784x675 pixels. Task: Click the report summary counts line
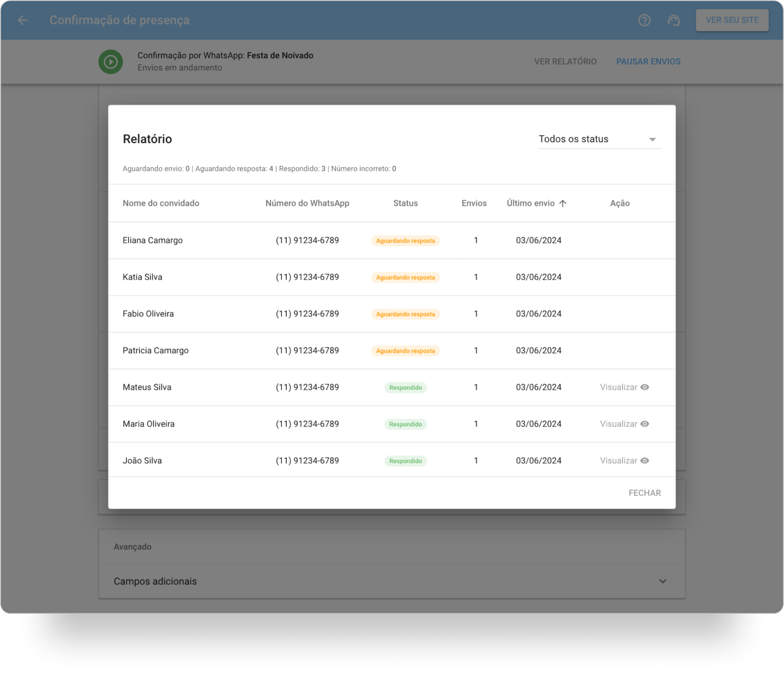coord(259,169)
